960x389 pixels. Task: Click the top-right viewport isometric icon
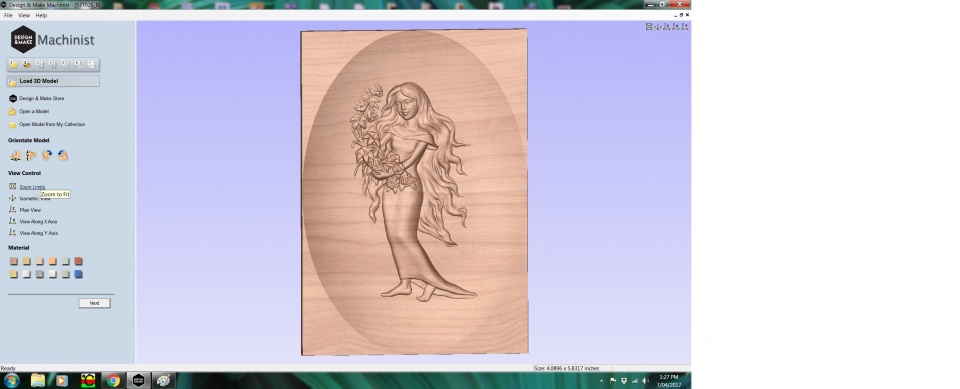tap(658, 26)
